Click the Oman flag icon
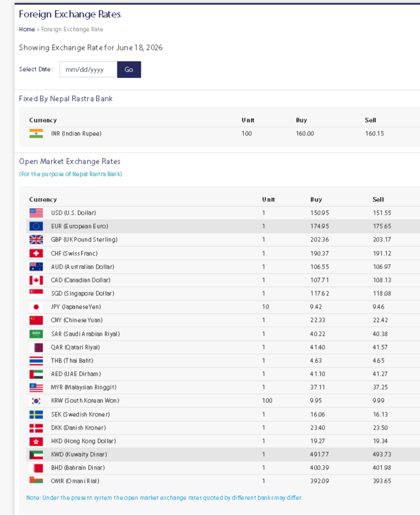 [36, 480]
